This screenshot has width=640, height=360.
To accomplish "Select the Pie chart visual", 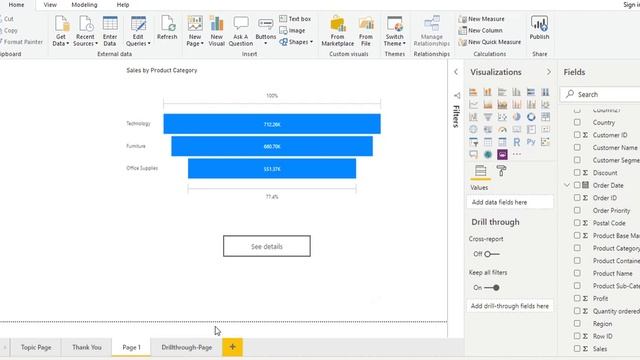I will 516,117.
